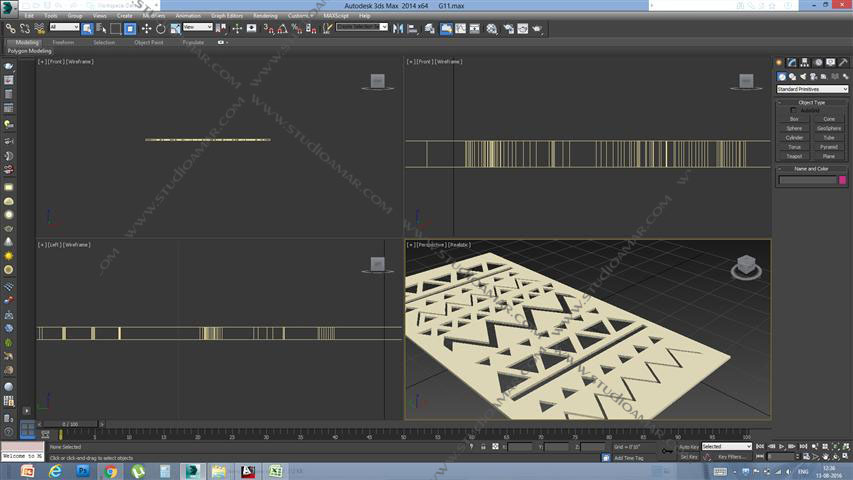Image resolution: width=853 pixels, height=480 pixels.
Task: Toggle the Auto Key animation mode
Action: (689, 447)
